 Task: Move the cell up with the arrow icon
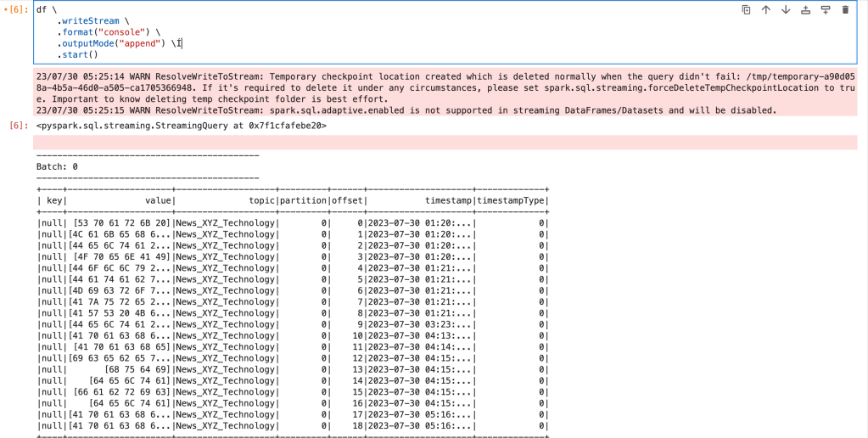[765, 10]
